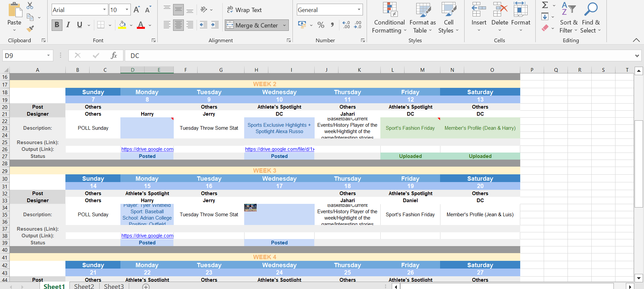The width and height of the screenshot is (644, 289).
Task: Open the Format cells menu
Action: coord(521,17)
